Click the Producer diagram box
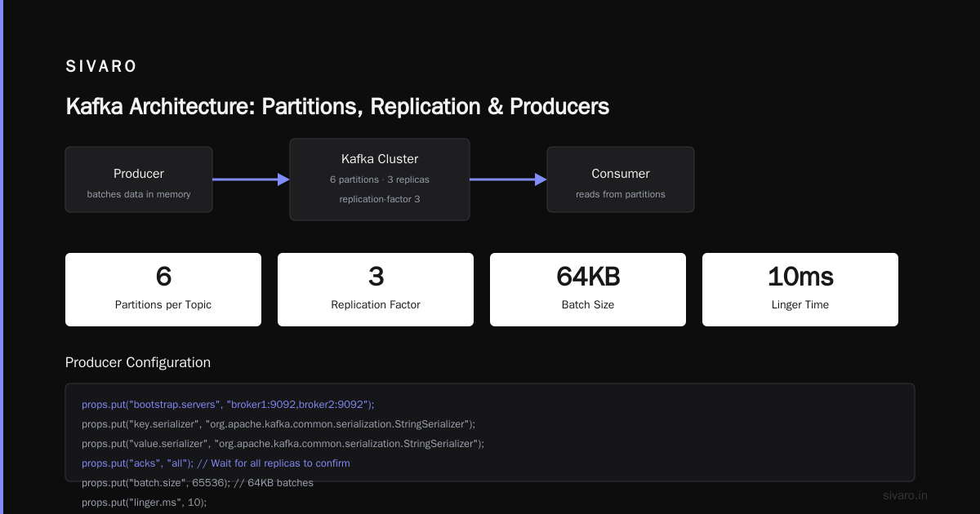This screenshot has width=980, height=514. coord(139,179)
